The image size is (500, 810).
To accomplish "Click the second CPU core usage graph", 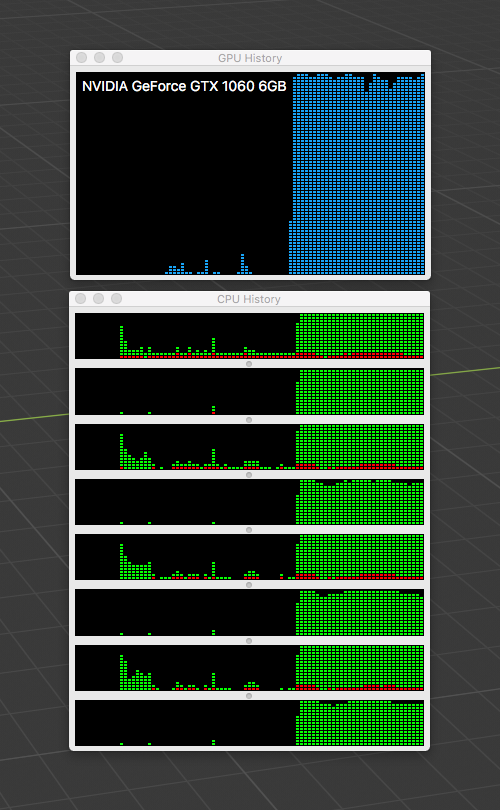I will (249, 392).
